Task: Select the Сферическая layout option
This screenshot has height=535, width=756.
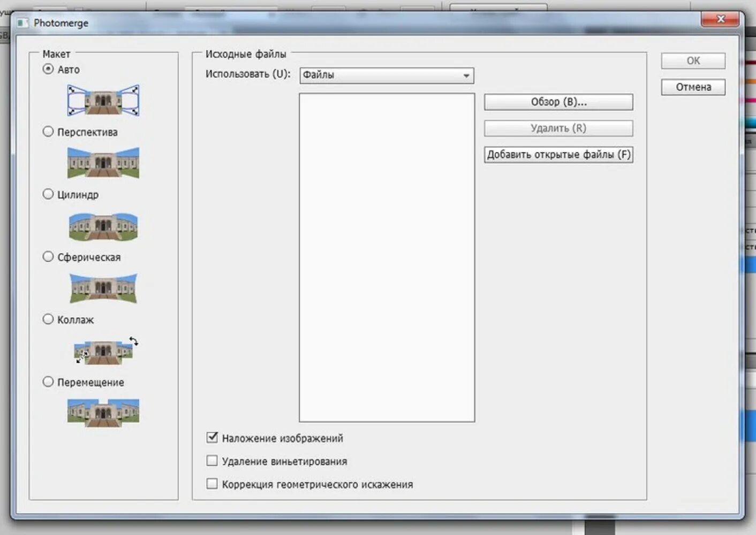Action: click(48, 257)
